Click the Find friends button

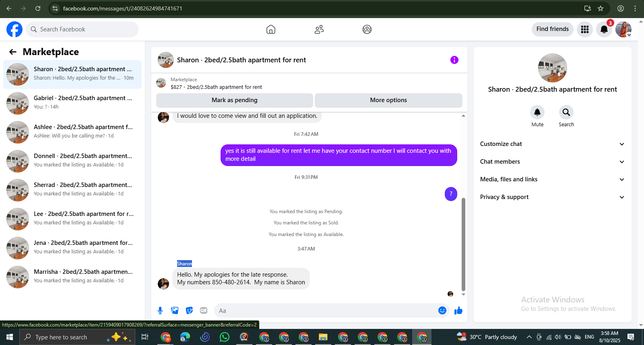point(553,29)
